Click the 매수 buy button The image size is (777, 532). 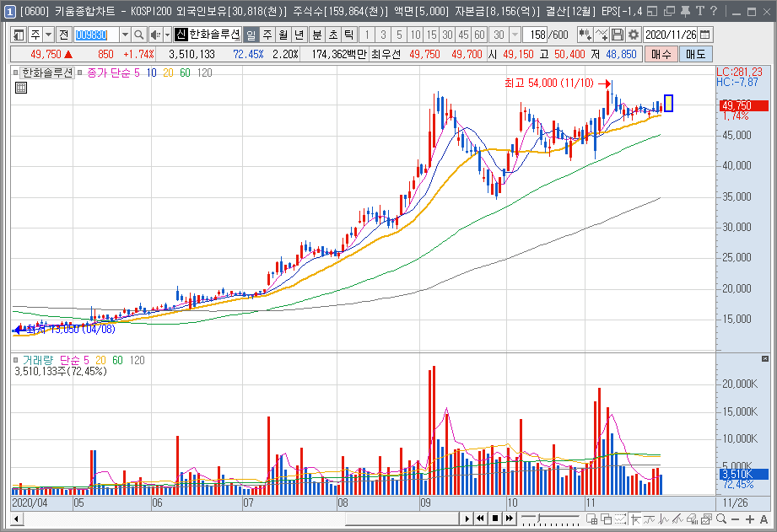(661, 54)
